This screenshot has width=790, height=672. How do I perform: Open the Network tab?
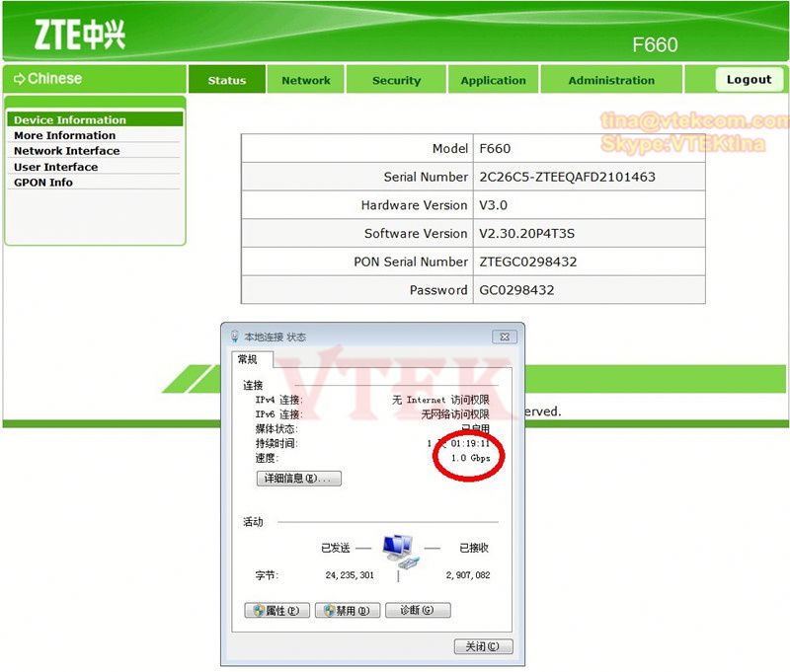point(306,80)
